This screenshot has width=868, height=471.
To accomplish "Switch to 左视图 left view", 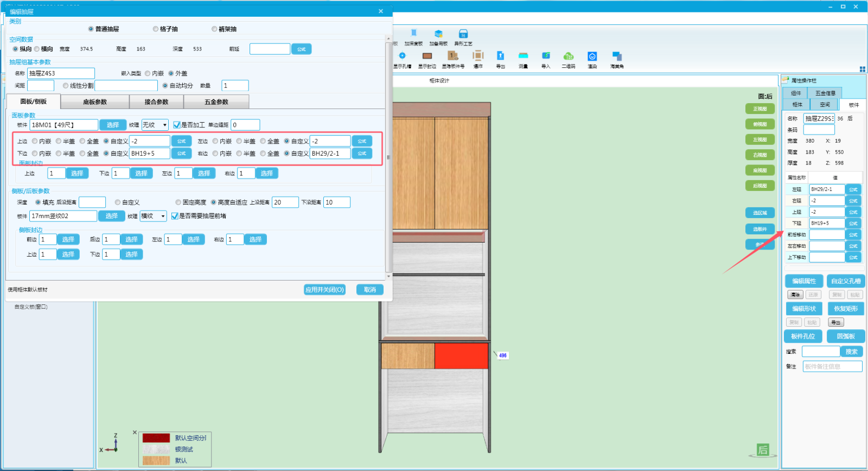I will coord(760,139).
